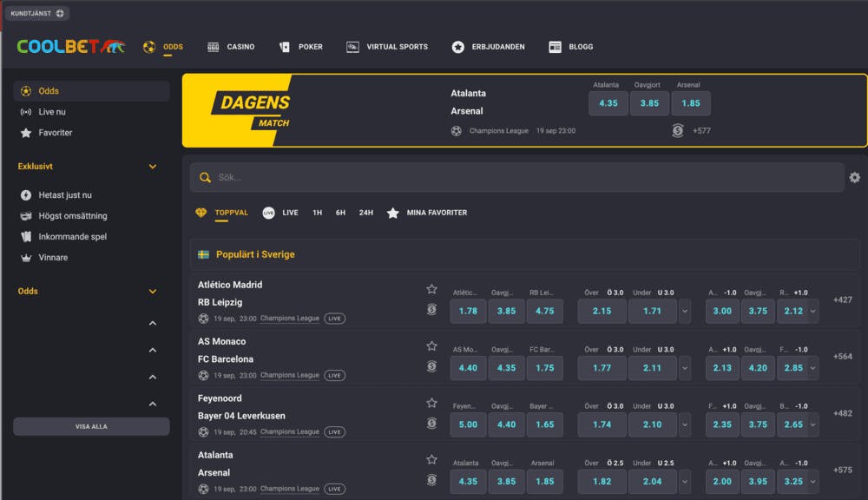Open the Poker section

(310, 47)
